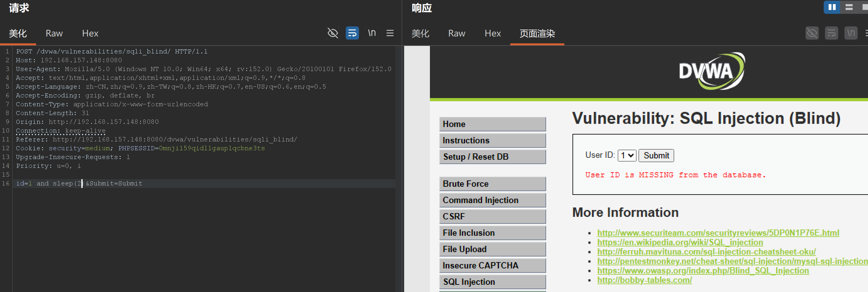Open the pentestmonkey.net cheat-sheet link
Viewport: 868px width, 292px height.
click(732, 261)
